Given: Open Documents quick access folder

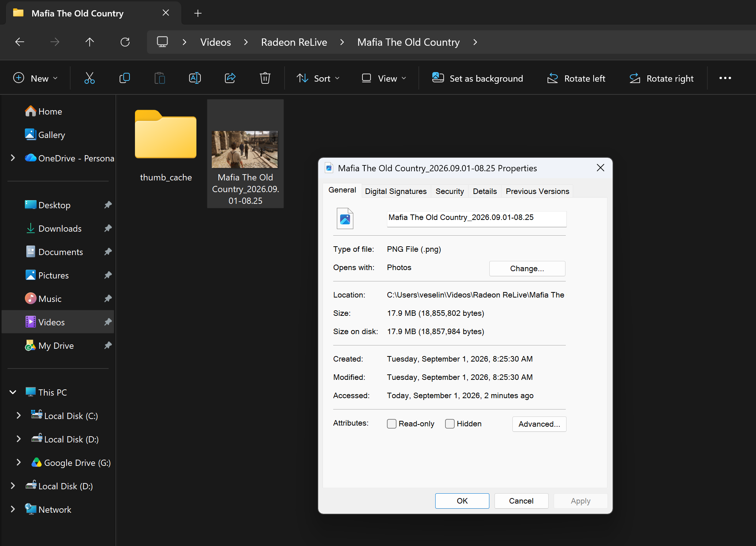Looking at the screenshot, I should 54,252.
